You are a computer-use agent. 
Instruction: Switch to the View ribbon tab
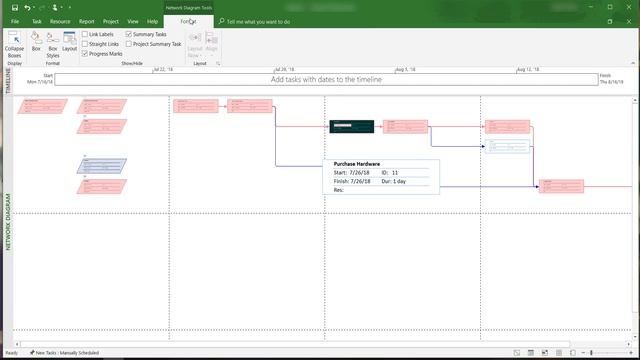(x=133, y=21)
